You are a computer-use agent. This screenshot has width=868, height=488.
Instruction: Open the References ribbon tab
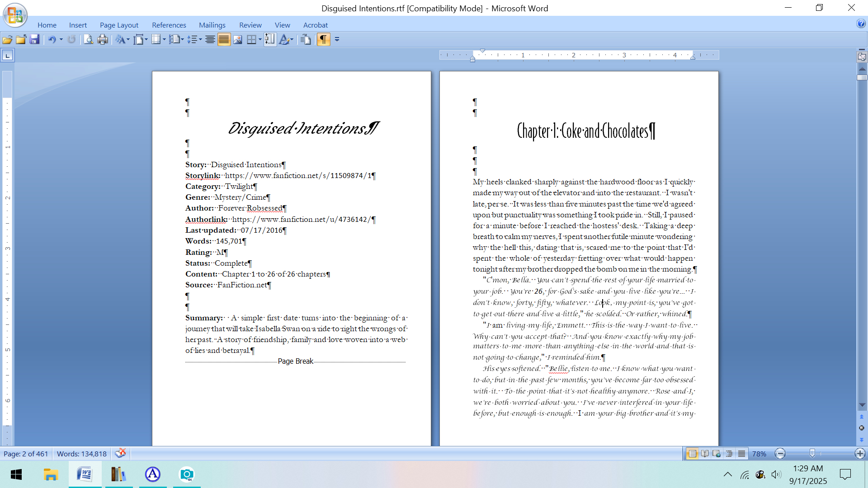tap(169, 25)
